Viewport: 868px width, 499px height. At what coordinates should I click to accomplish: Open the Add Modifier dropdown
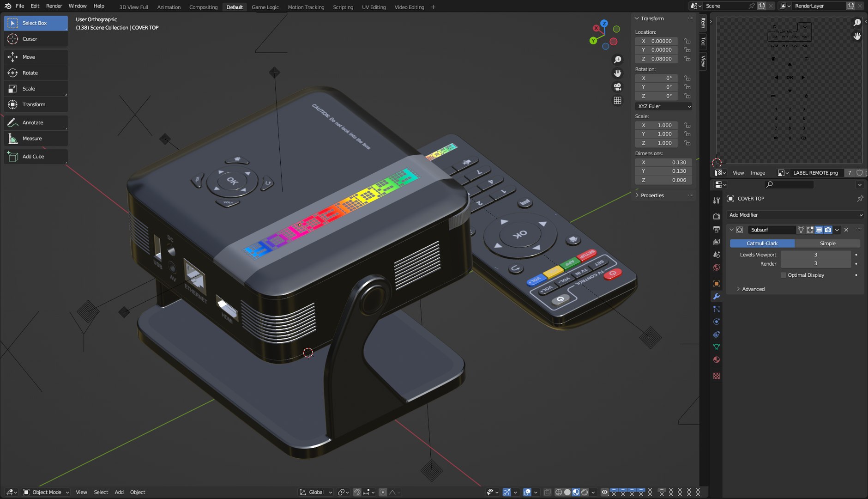pos(796,215)
